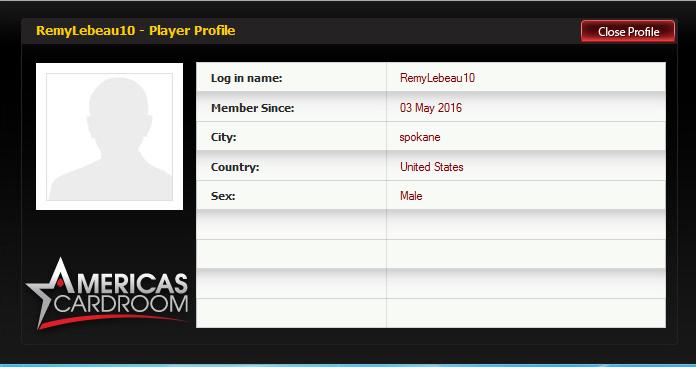
Task: Click the 'Member Since:' label
Action: pyautogui.click(x=253, y=108)
